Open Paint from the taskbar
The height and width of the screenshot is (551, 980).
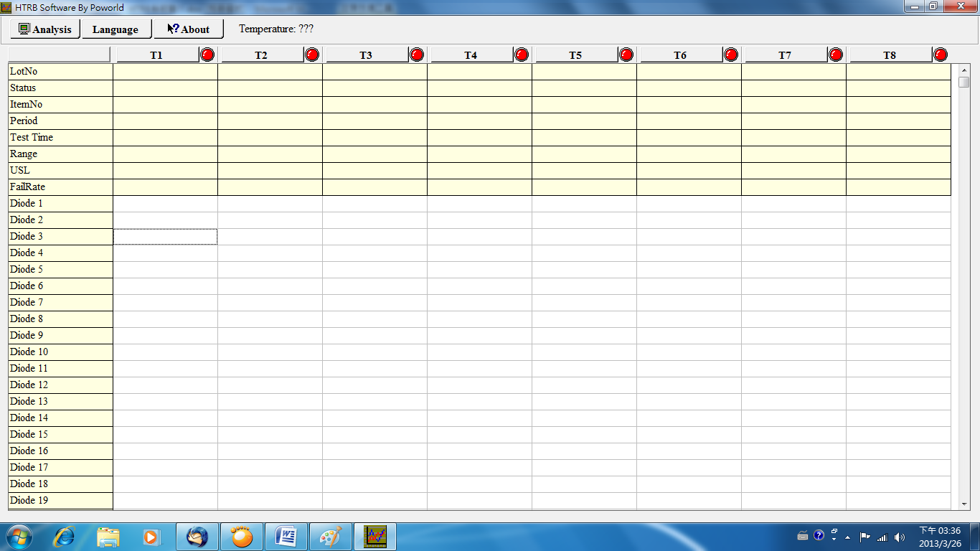point(331,537)
